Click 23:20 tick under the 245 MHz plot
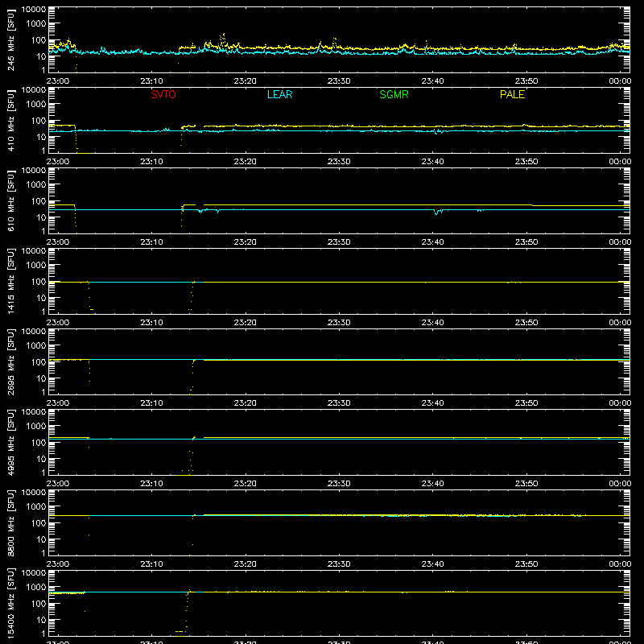This screenshot has width=644, height=644. [x=246, y=81]
